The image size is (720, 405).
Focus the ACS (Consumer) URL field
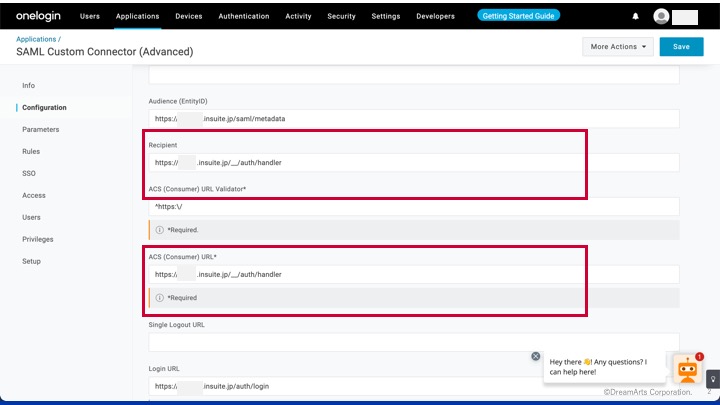[414, 274]
